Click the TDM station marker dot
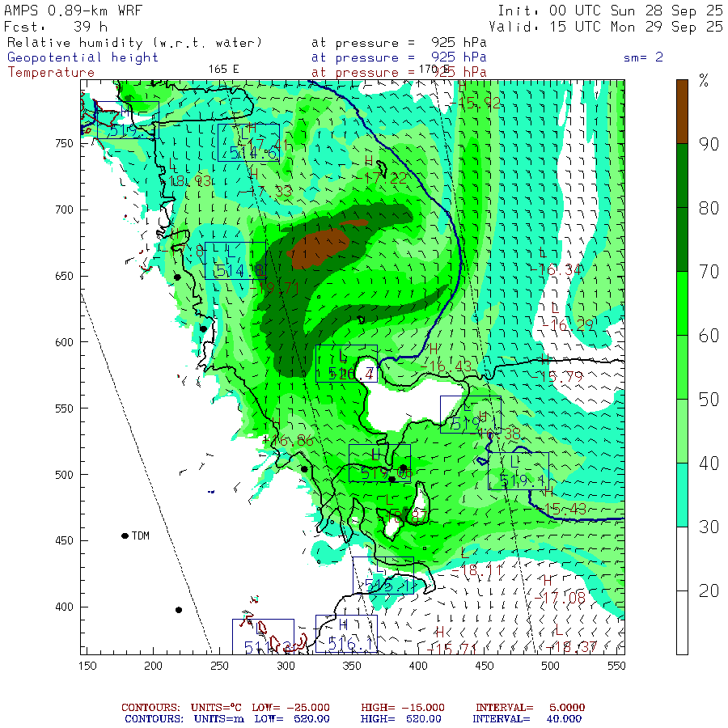The width and height of the screenshot is (728, 728). click(125, 535)
